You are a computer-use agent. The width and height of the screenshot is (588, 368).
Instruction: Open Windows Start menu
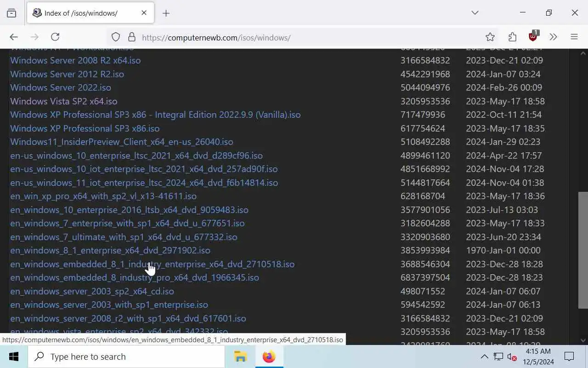tap(14, 356)
